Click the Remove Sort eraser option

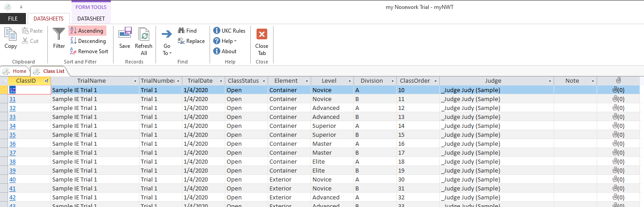click(89, 51)
